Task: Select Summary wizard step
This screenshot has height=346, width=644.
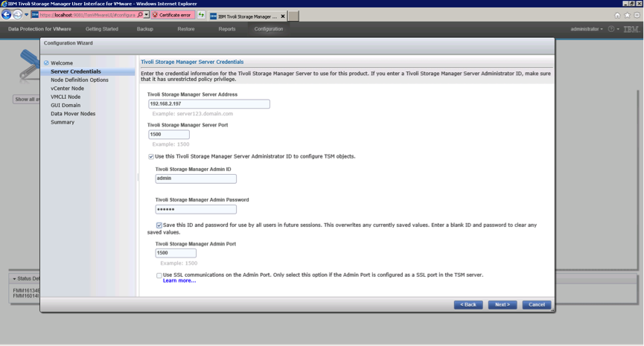Action: coord(63,122)
